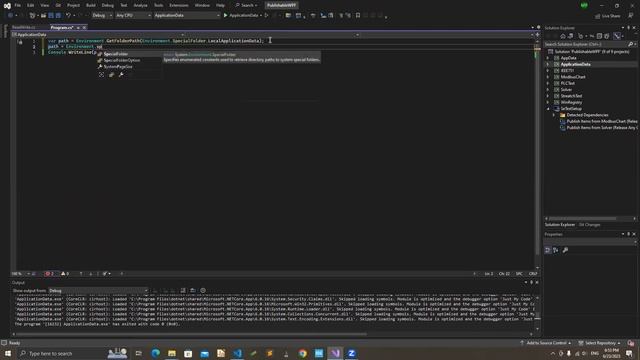Select SystemPageSize in the IntelliSense list
Viewport: 640px width, 360px height.
pyautogui.click(x=129, y=67)
